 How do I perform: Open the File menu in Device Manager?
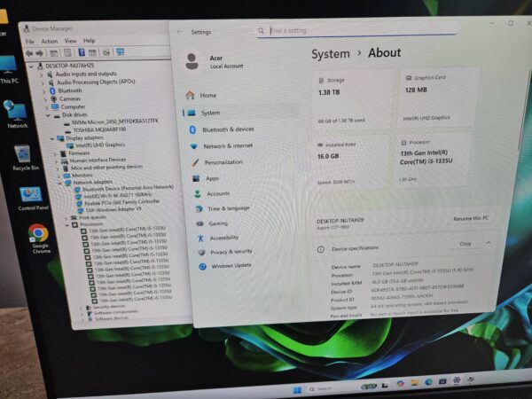point(30,42)
